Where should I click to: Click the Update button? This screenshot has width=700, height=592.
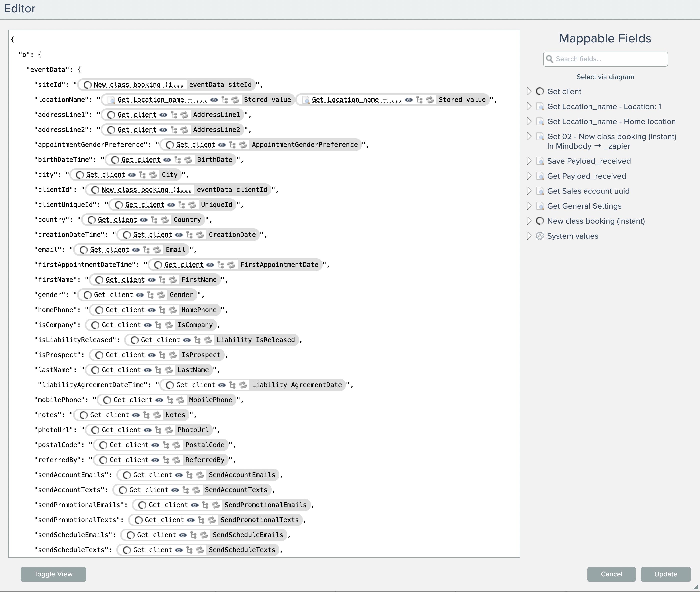665,574
